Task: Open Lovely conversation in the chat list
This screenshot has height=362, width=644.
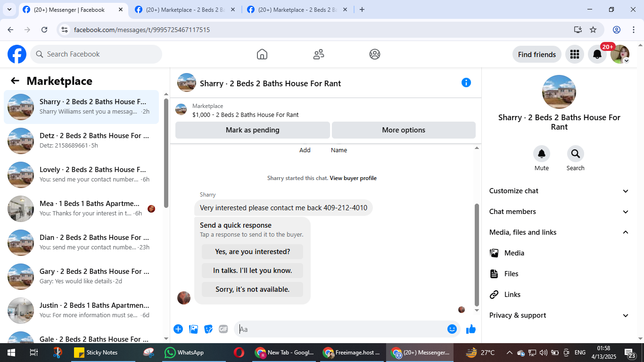Action: tap(81, 175)
